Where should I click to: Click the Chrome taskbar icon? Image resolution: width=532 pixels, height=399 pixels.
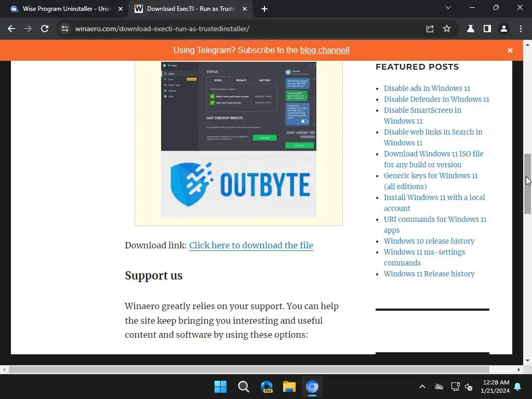(312, 387)
